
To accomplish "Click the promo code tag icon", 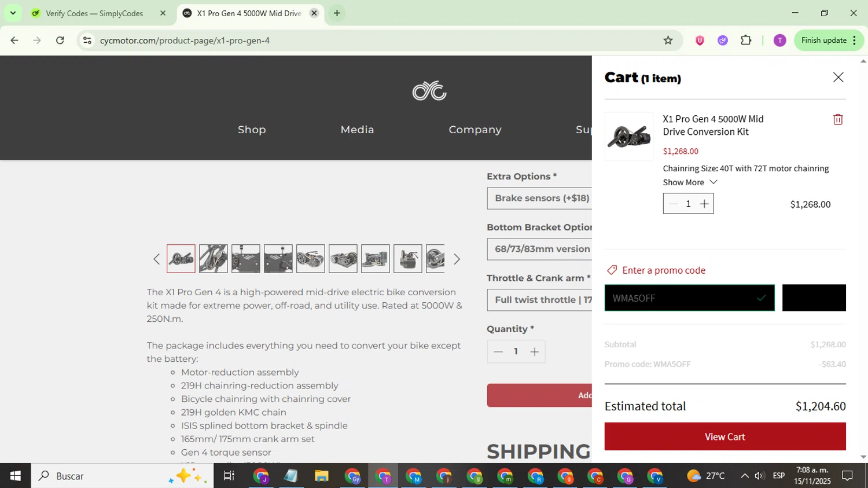I will point(612,270).
